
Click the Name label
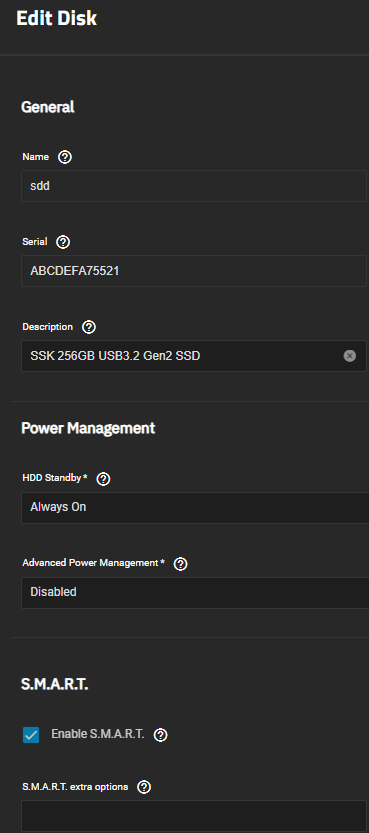coord(36,157)
